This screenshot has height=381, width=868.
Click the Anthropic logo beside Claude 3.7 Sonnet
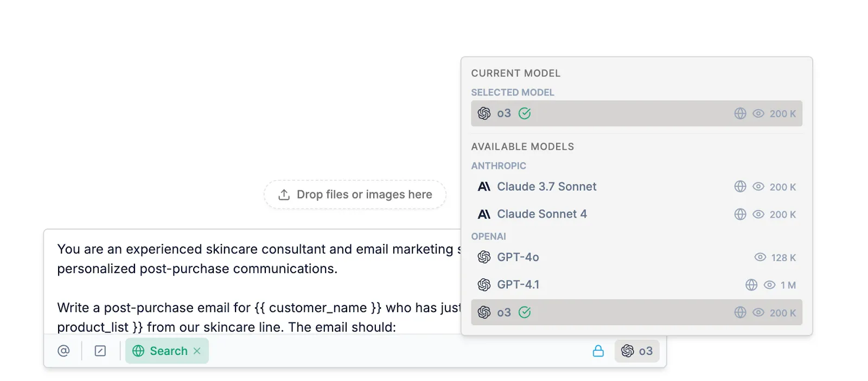484,187
